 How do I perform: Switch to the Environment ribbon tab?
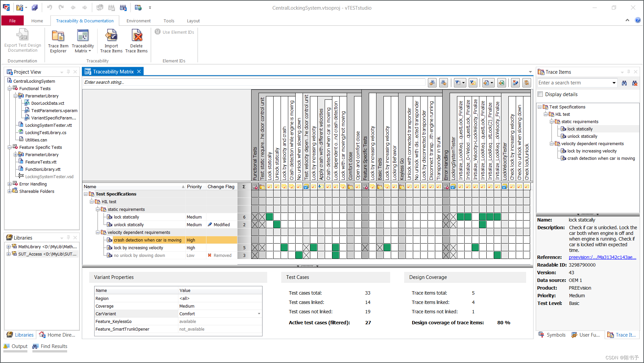(x=139, y=21)
